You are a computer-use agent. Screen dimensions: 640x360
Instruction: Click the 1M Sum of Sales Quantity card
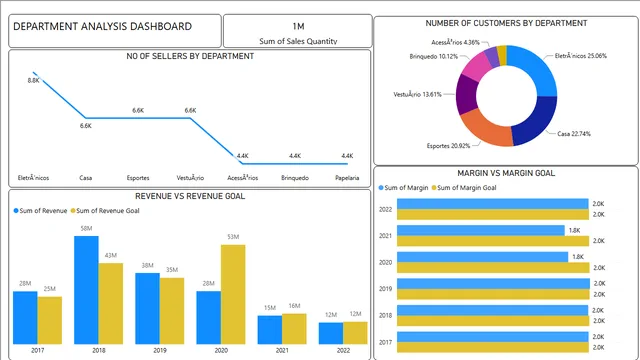298,31
